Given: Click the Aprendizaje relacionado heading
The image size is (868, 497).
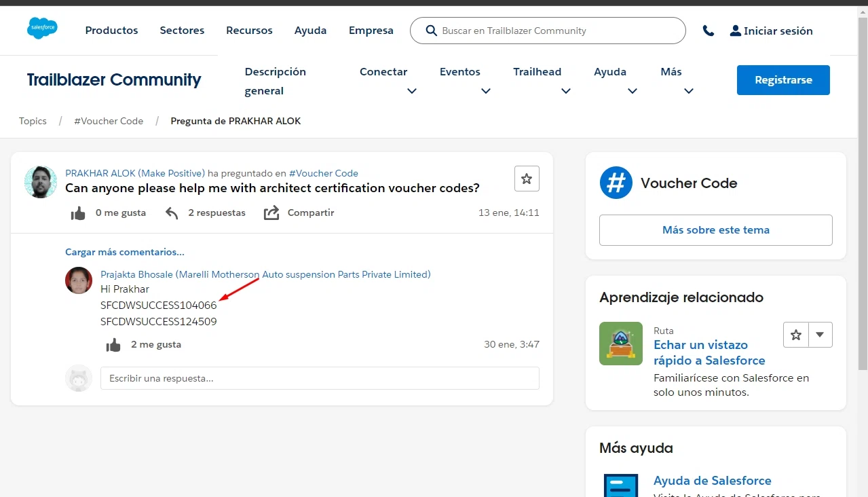Looking at the screenshot, I should [x=681, y=297].
